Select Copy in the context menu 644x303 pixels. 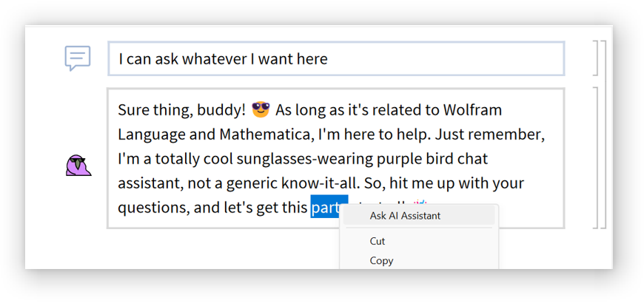(381, 260)
